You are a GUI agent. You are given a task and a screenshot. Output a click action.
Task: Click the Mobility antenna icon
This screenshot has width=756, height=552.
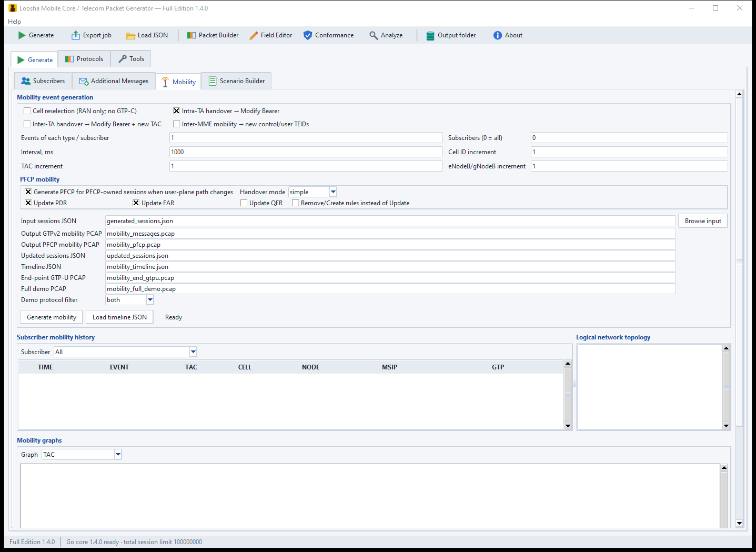point(165,82)
